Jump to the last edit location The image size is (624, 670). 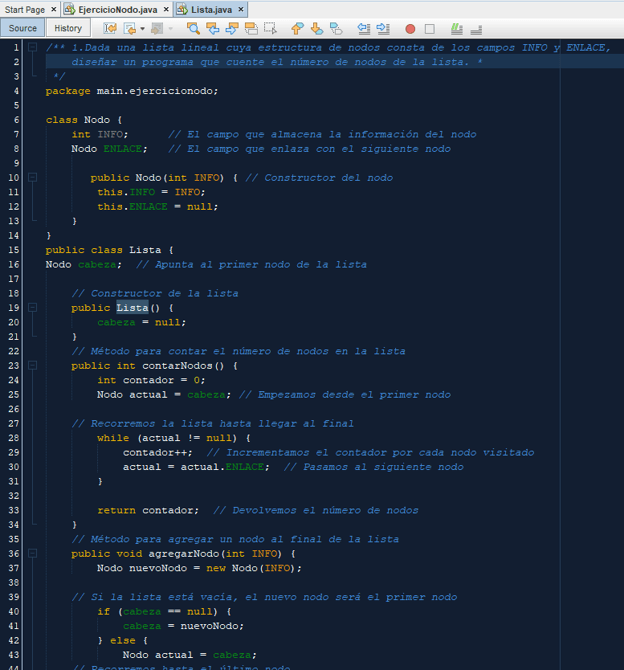pos(110,29)
